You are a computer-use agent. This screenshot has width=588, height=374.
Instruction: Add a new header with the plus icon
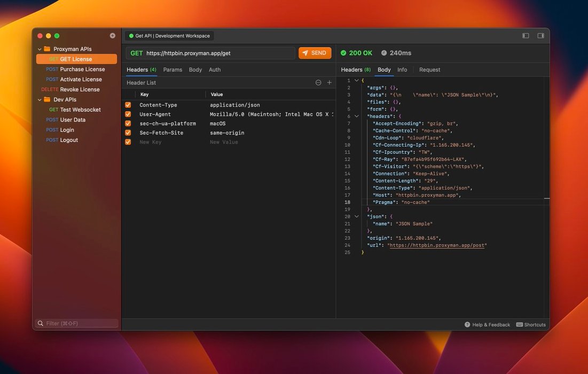coord(330,82)
